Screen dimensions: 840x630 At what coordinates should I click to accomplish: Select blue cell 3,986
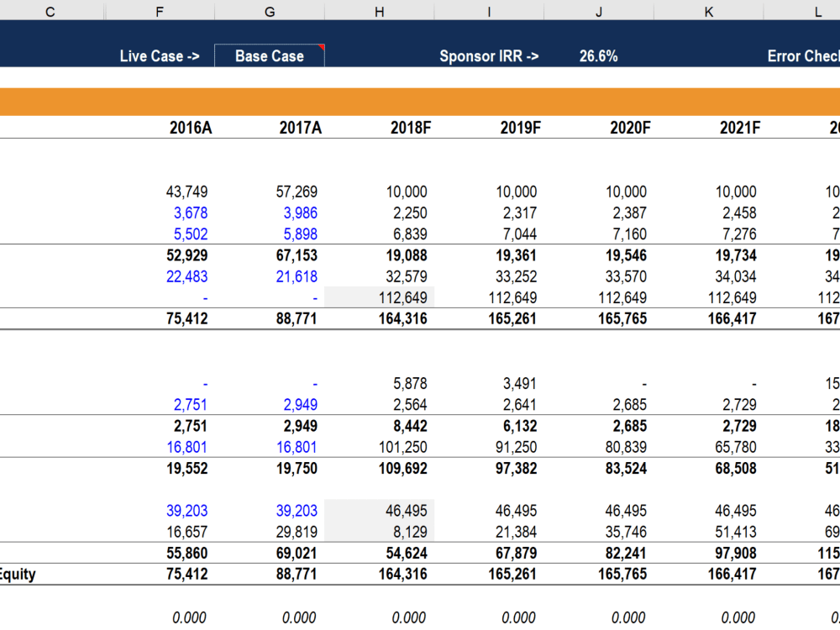(x=301, y=213)
